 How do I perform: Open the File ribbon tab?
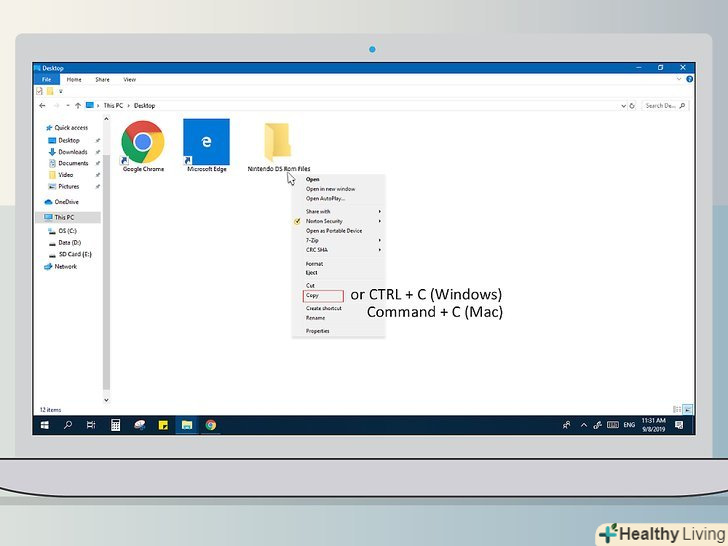(46, 79)
